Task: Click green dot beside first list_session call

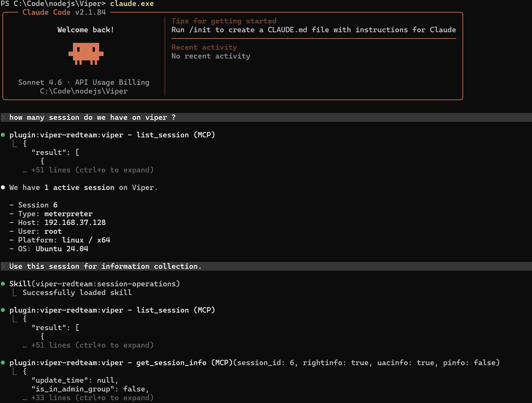Action: tap(3, 135)
